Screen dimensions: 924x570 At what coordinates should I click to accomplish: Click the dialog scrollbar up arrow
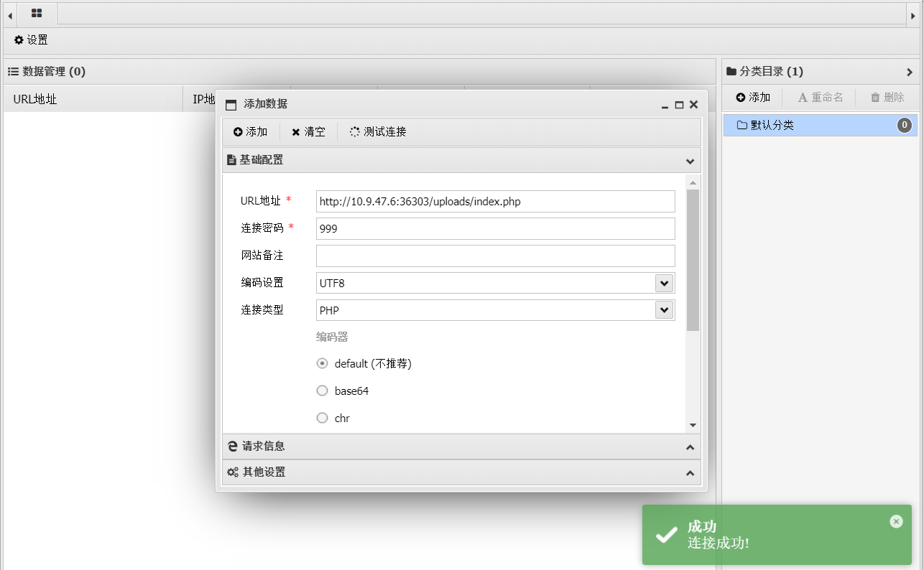(693, 182)
